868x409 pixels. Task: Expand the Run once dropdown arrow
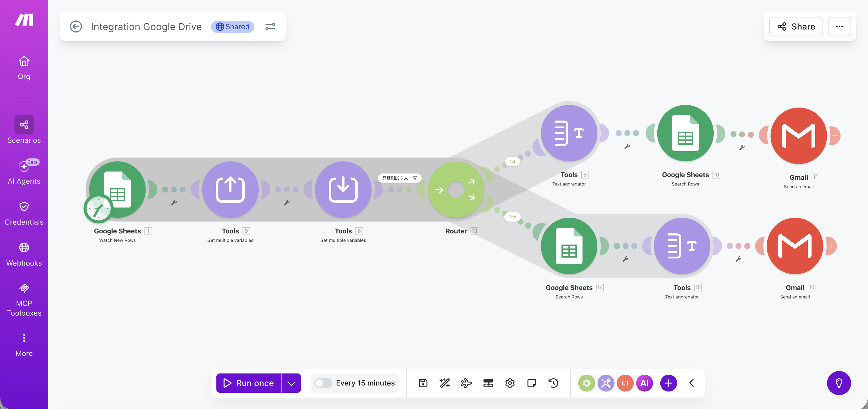tap(291, 383)
